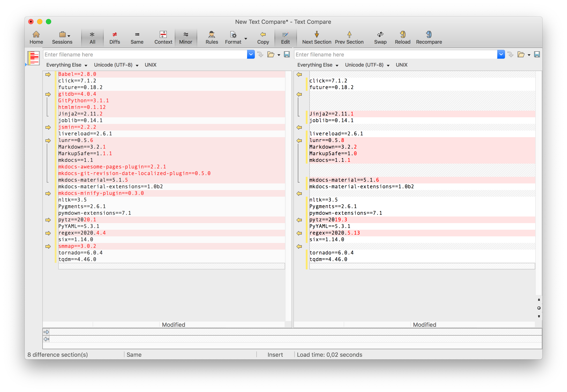The height and width of the screenshot is (392, 567).
Task: Click the Format toolbar icon
Action: pos(233,37)
